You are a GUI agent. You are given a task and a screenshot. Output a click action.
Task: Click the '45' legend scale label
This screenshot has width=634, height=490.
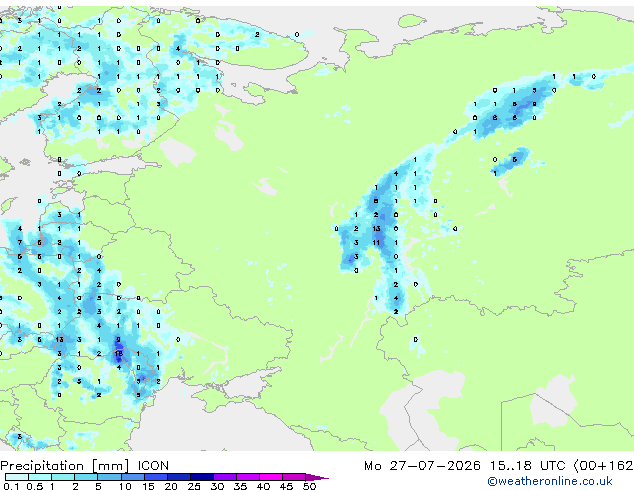[286, 486]
